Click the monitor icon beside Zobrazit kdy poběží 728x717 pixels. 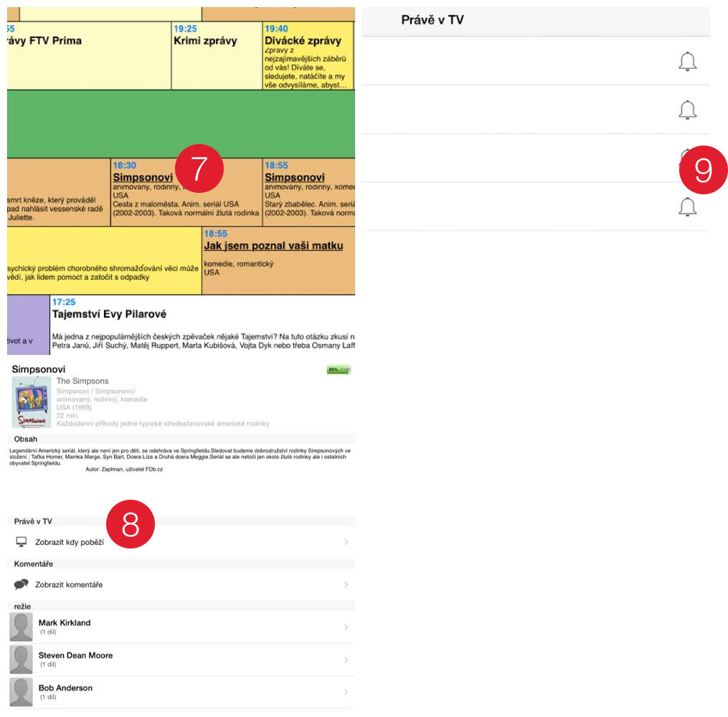click(22, 542)
